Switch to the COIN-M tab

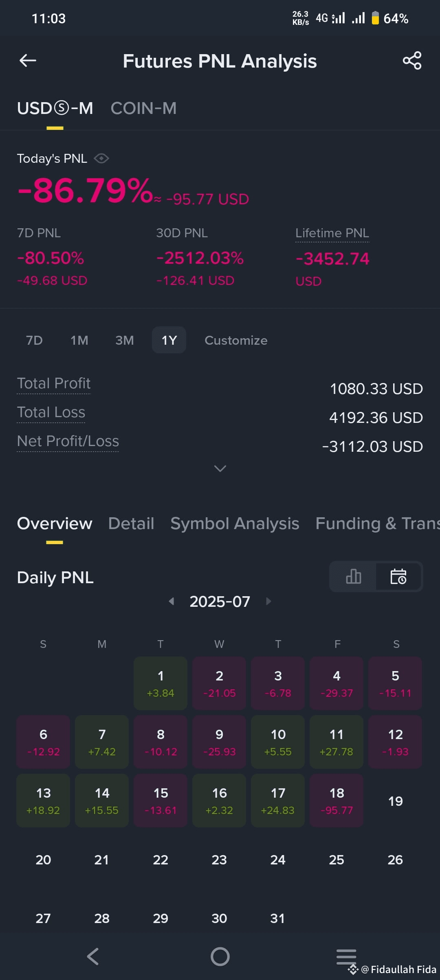coord(143,108)
